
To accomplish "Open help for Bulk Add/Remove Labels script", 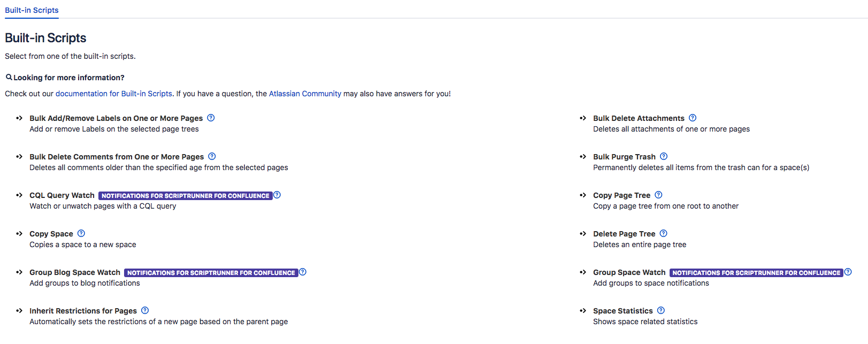I will click(211, 118).
